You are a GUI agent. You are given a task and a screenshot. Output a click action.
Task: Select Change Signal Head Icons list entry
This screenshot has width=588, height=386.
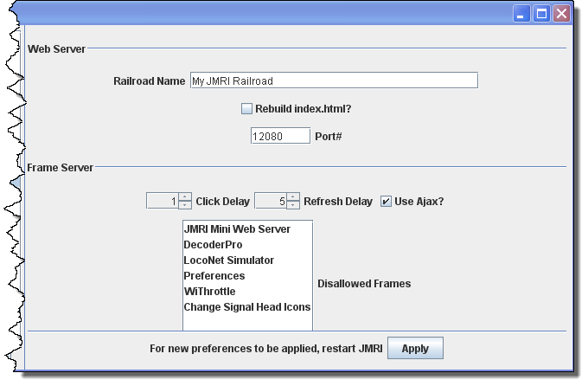point(246,307)
